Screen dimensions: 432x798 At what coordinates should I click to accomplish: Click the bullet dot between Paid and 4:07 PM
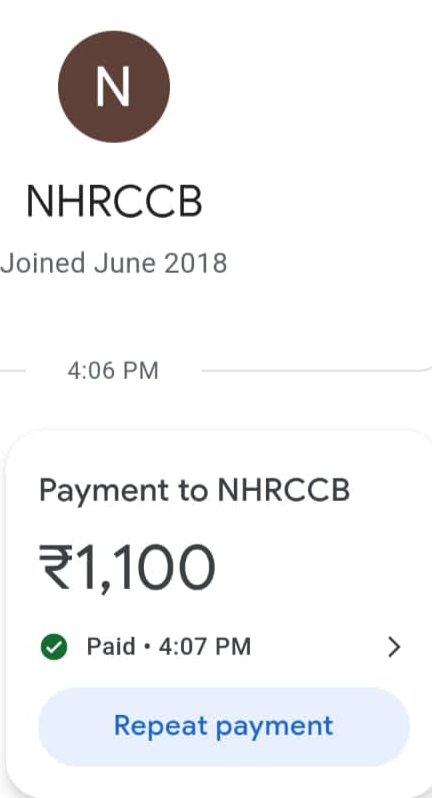click(147, 647)
